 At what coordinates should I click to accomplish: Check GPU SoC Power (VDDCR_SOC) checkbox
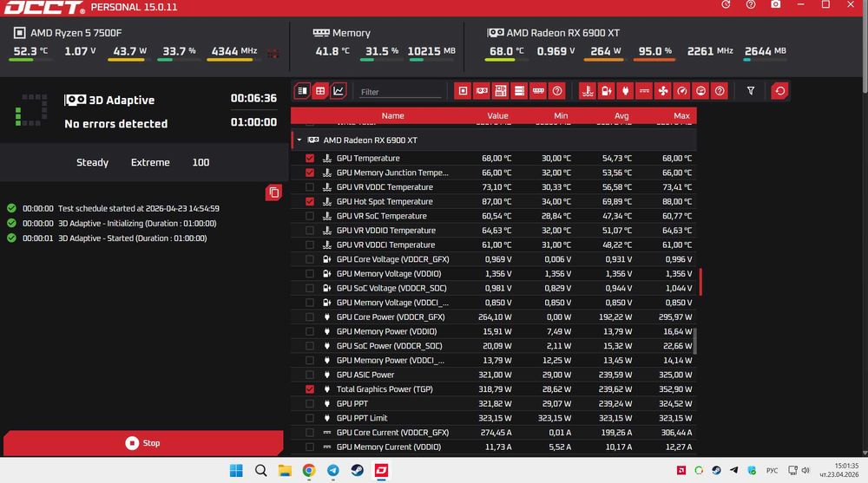310,346
